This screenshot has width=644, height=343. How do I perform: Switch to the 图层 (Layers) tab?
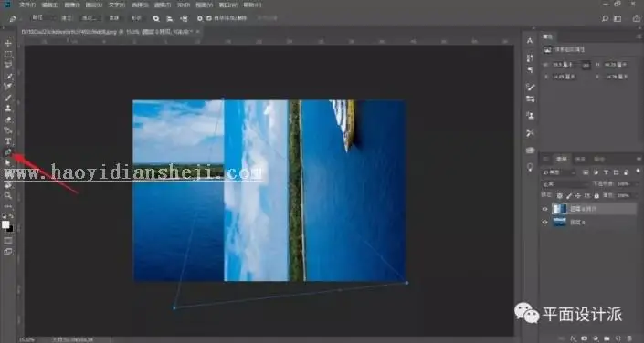[x=562, y=160]
